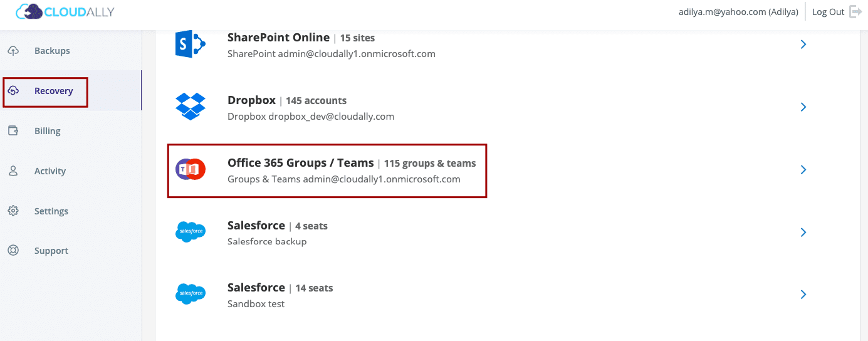Open Salesforce title with 4 seats
Image resolution: width=868 pixels, height=341 pixels.
(x=256, y=226)
